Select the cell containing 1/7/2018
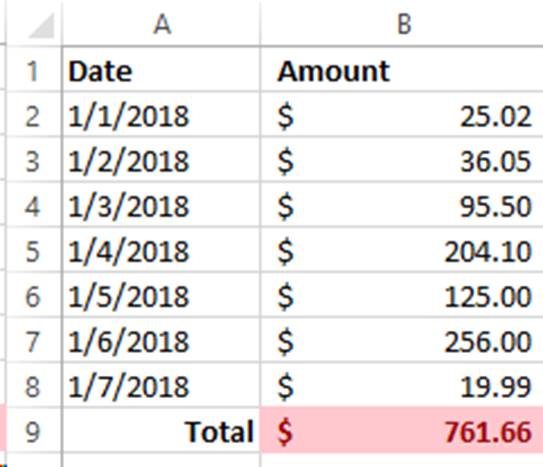This screenshot has width=543, height=467. point(161,385)
